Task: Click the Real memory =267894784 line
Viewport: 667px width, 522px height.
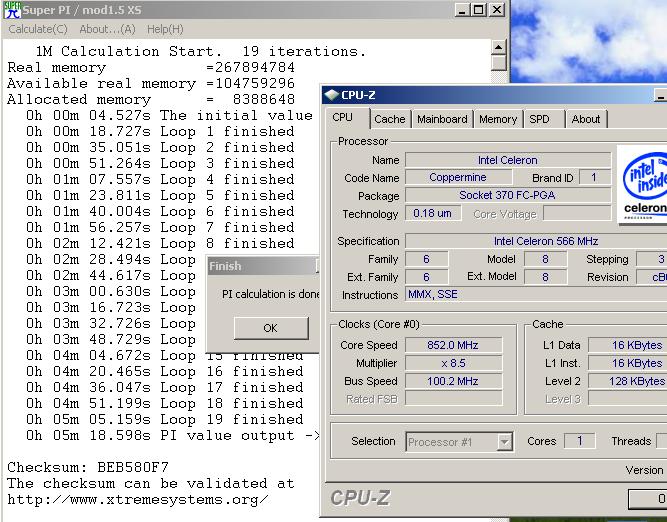Action: (151, 68)
